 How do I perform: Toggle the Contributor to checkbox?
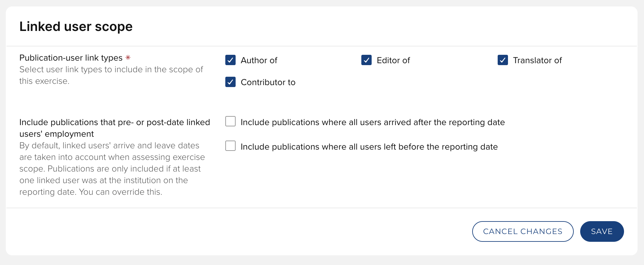coord(230,82)
